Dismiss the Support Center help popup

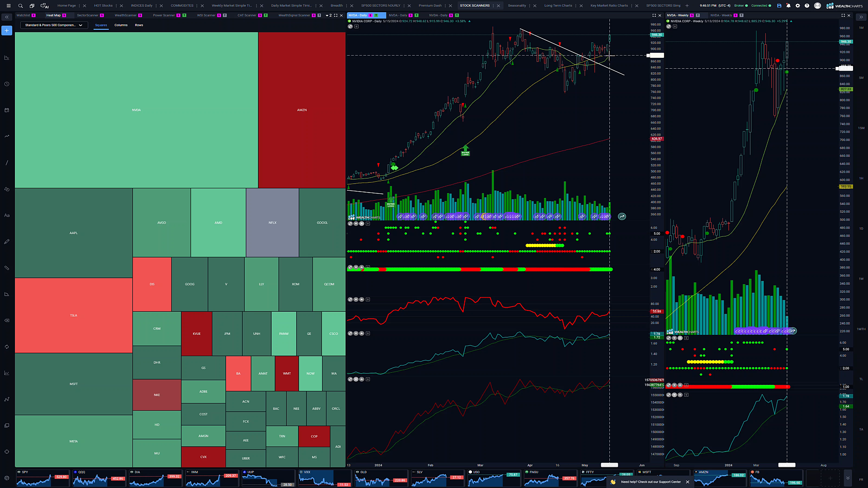pyautogui.click(x=687, y=482)
